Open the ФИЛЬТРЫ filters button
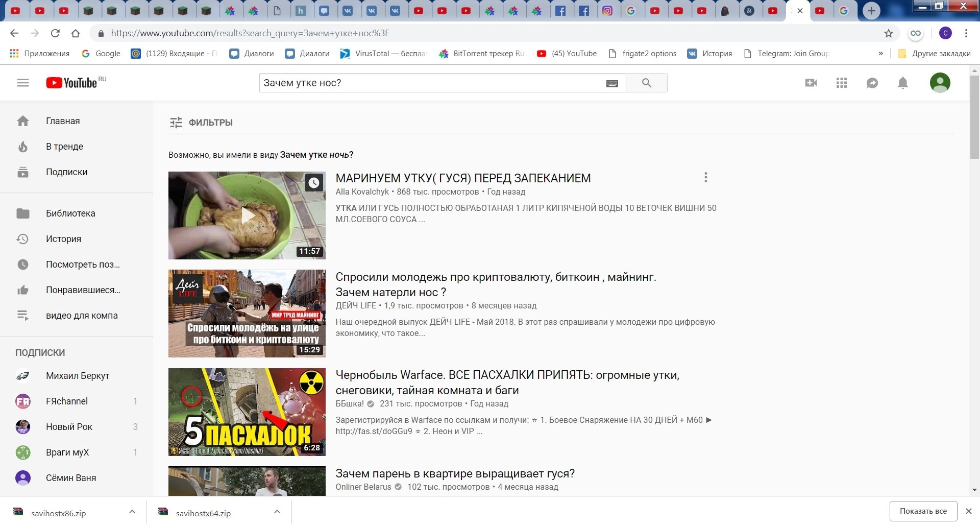This screenshot has width=980, height=527. pos(201,123)
